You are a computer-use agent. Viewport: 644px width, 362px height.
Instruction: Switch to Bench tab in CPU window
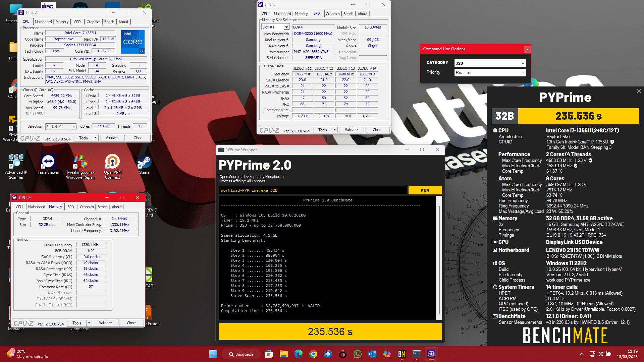click(109, 22)
